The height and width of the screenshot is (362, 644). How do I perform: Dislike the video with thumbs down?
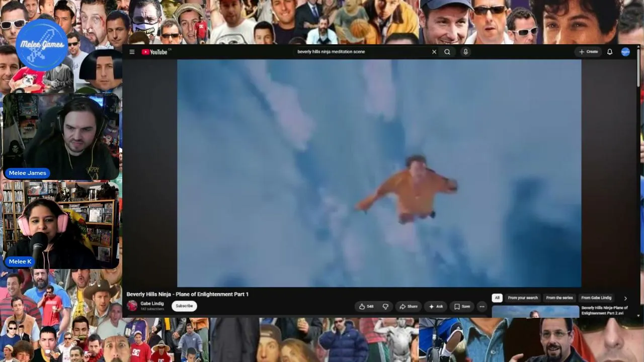pyautogui.click(x=385, y=306)
